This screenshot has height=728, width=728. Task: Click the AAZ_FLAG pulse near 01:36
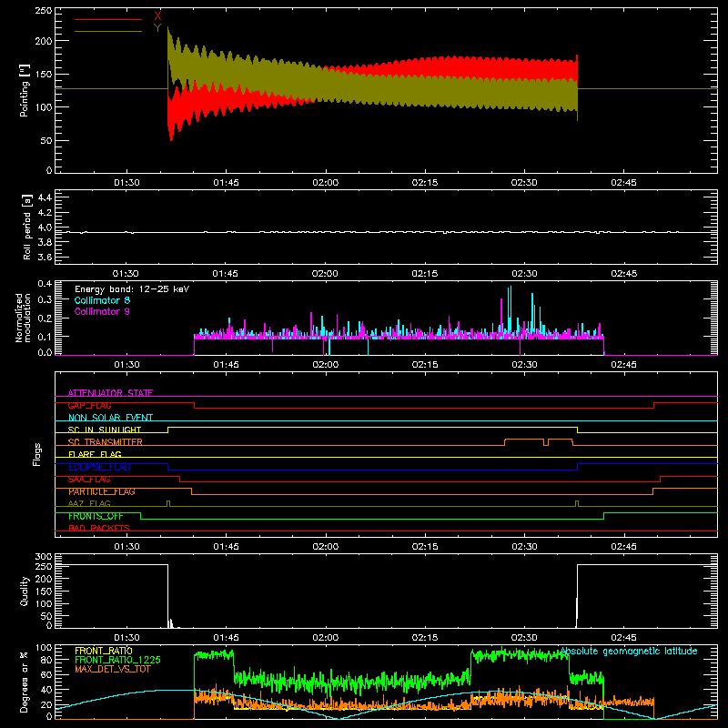pos(168,503)
